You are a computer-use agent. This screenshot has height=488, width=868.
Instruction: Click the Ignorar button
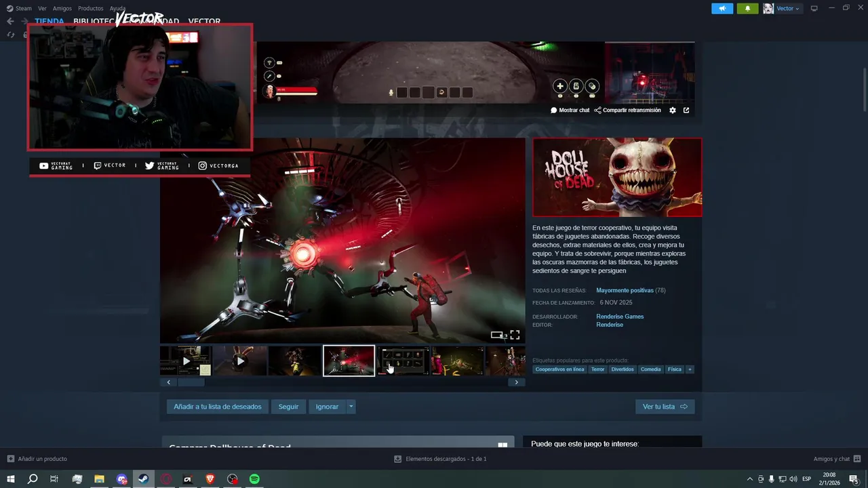(327, 407)
